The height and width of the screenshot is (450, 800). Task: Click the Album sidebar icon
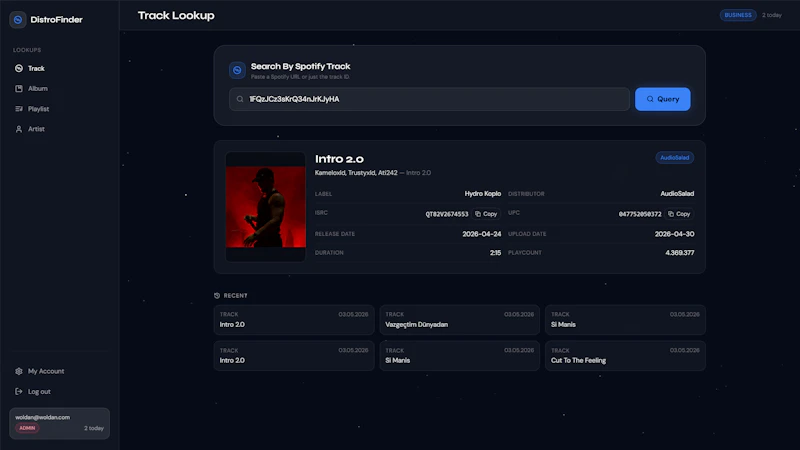(19, 89)
